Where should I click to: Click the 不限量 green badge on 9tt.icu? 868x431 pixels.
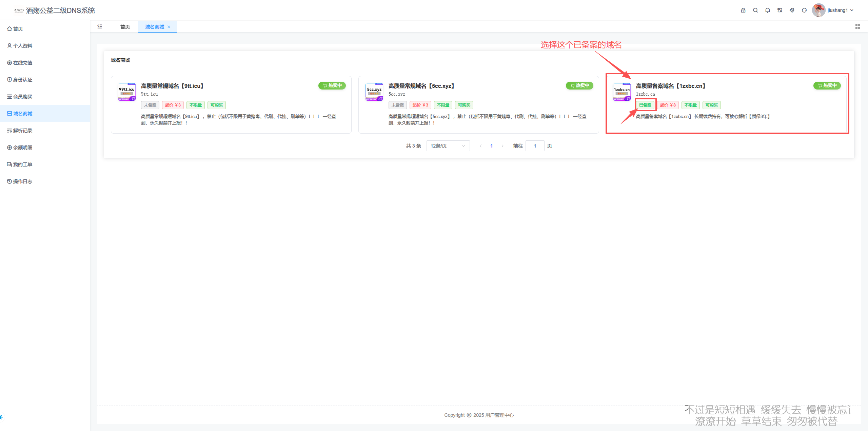[x=195, y=105]
